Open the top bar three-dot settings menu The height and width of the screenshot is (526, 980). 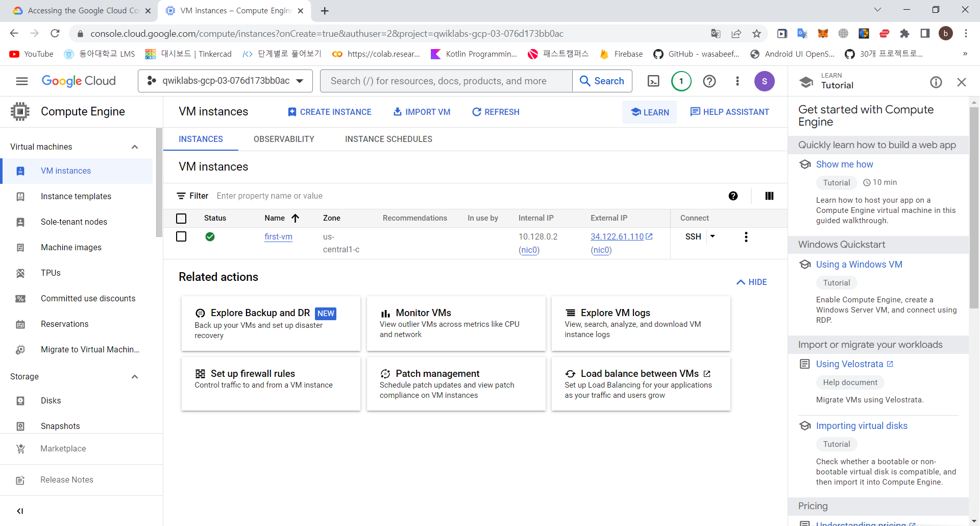click(737, 81)
